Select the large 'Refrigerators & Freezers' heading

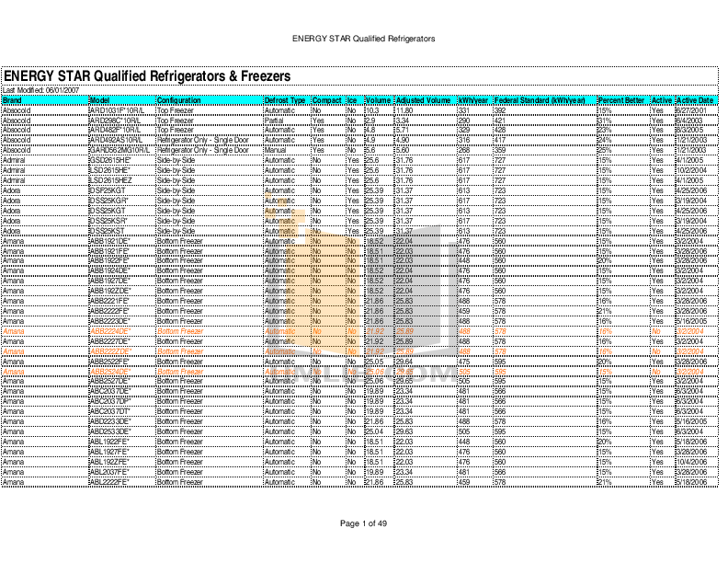click(x=147, y=75)
